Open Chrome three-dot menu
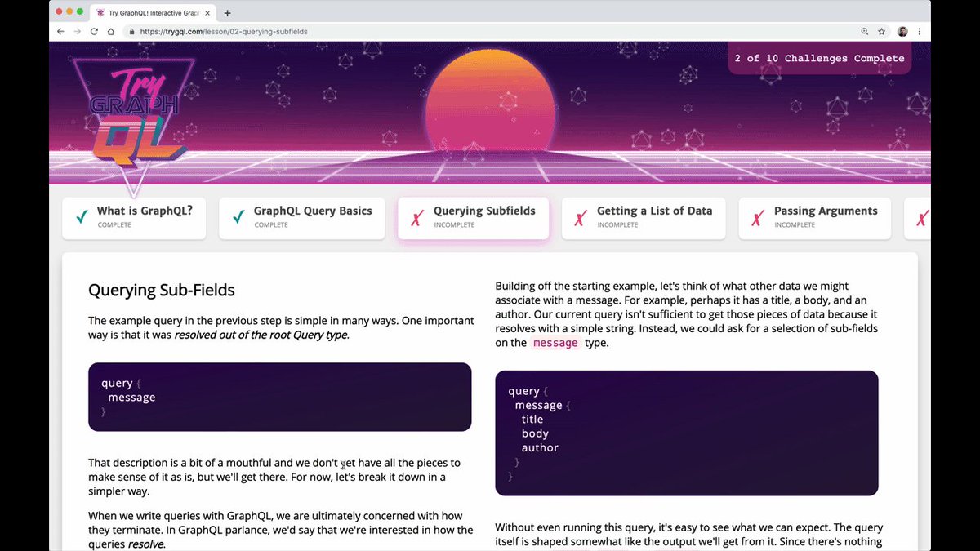This screenshot has height=551, width=980. pos(920,31)
